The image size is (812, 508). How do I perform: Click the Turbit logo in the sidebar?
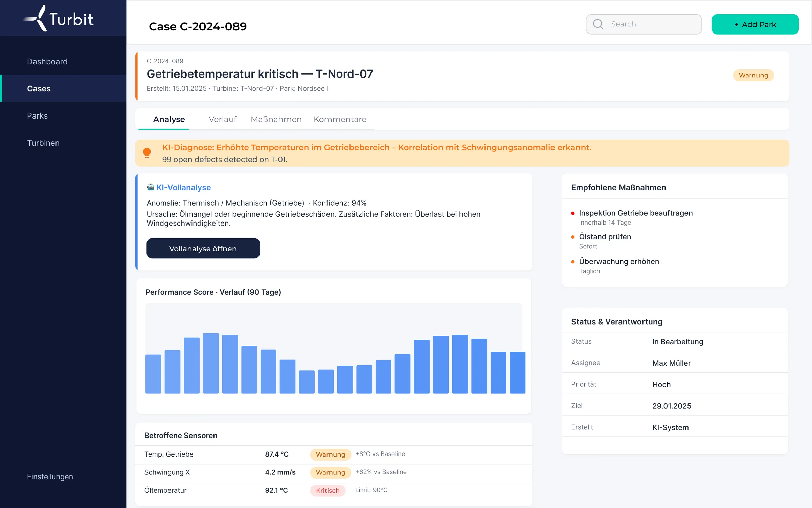(x=58, y=18)
